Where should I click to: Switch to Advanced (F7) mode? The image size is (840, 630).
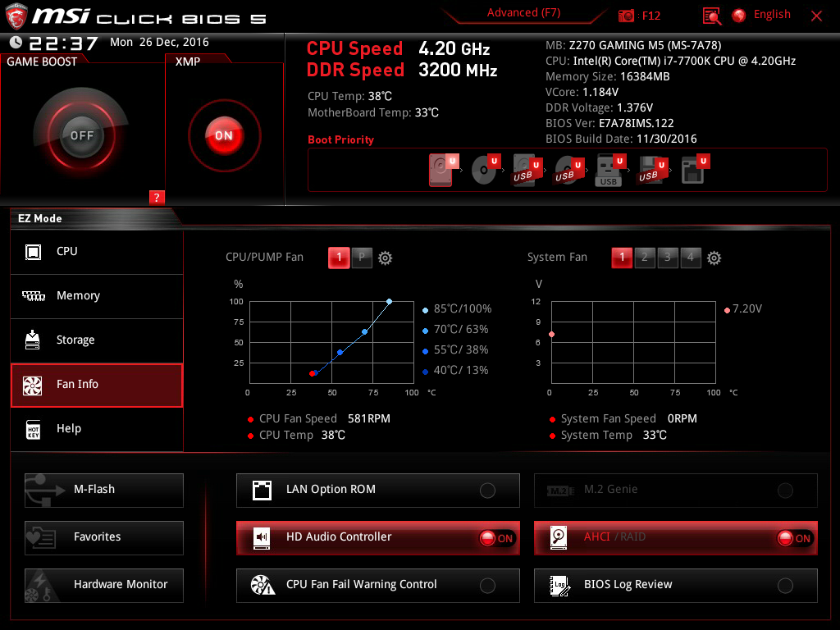(x=523, y=13)
